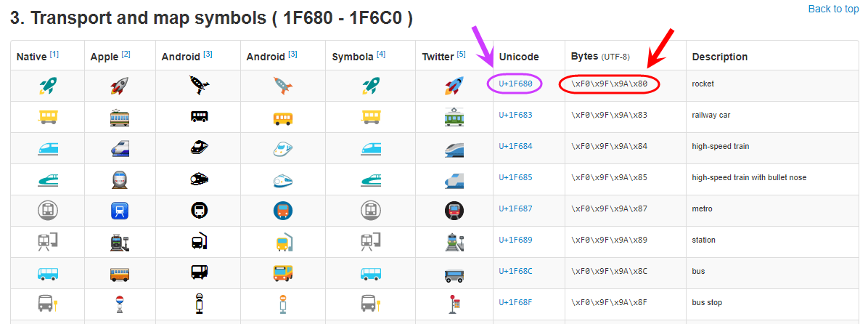Screen dimensions: 868x324
Task: Open the U+1F683 Unicode link
Action: 515,116
